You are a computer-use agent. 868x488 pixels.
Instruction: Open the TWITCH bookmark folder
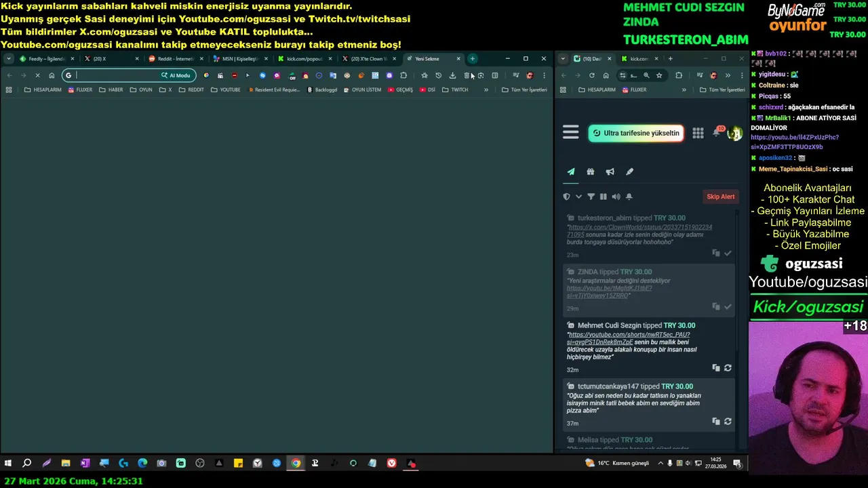[455, 89]
